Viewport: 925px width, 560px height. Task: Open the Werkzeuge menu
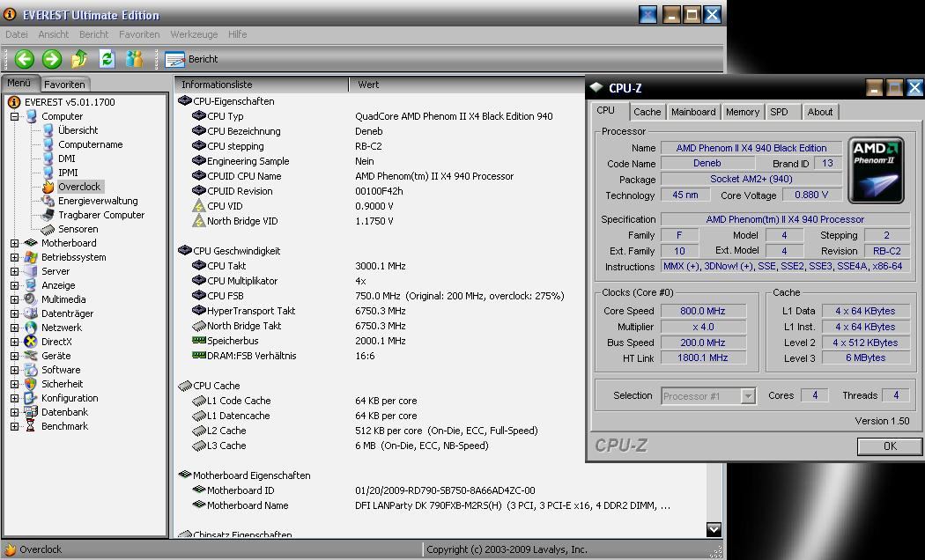194,34
